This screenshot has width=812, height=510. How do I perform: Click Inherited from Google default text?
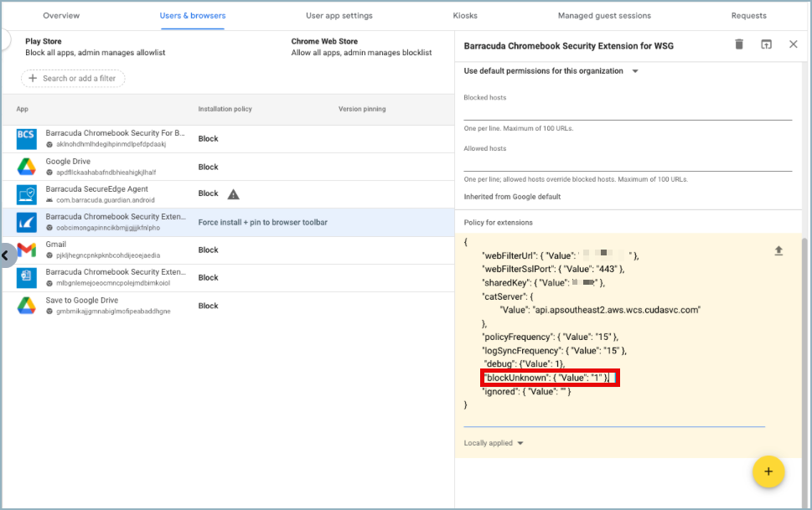tap(512, 197)
